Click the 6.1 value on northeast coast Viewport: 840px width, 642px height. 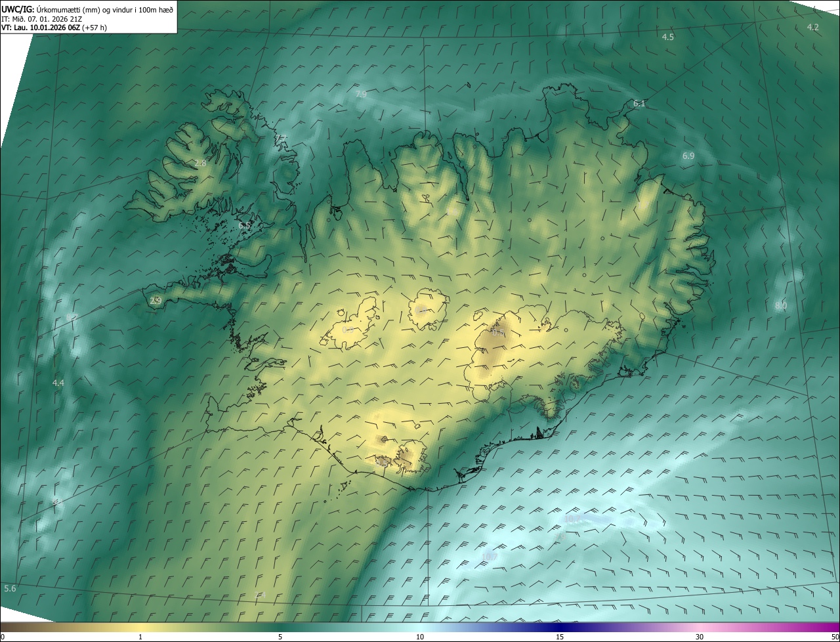click(639, 104)
